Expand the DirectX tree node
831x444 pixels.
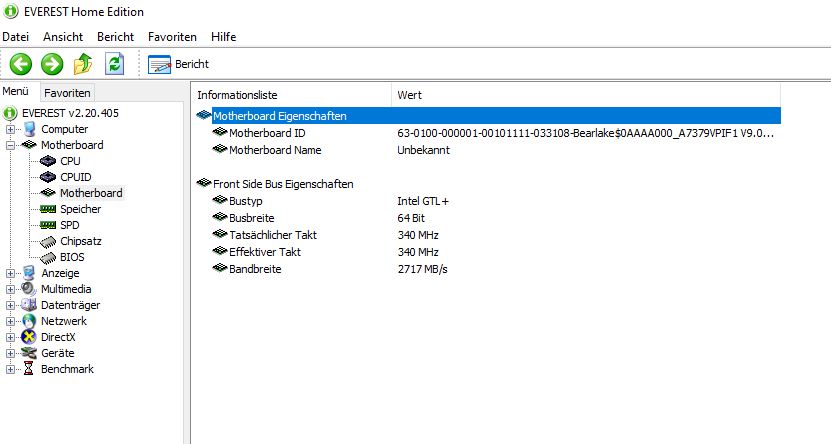tap(10, 337)
